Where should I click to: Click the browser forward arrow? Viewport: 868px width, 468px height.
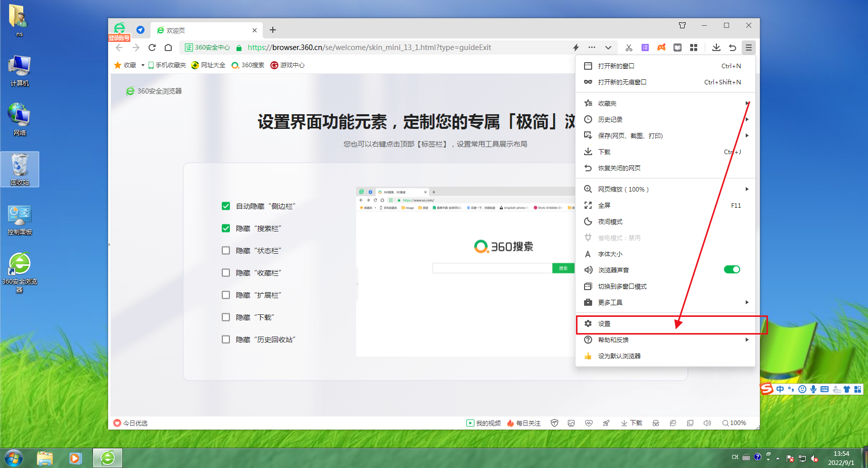point(135,48)
